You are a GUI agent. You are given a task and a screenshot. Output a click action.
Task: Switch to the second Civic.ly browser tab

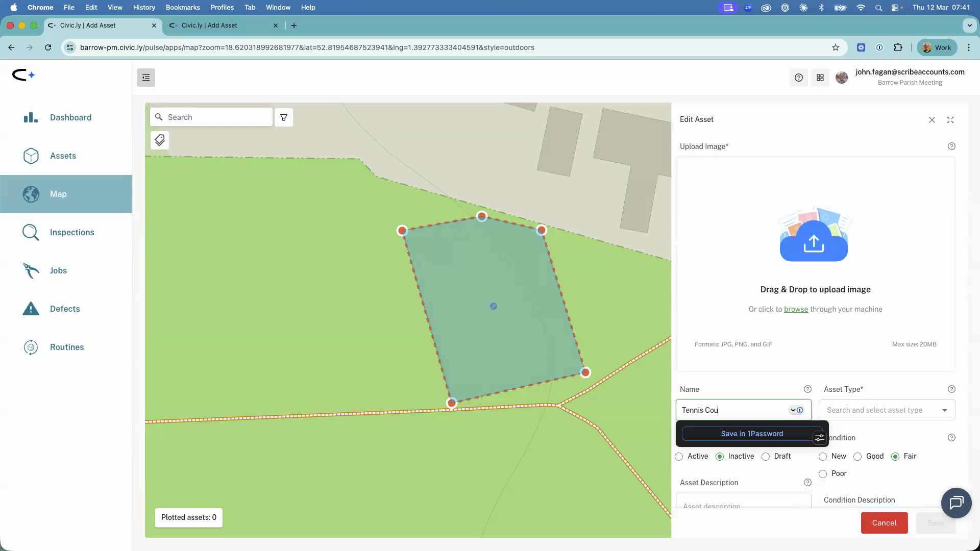click(219, 25)
